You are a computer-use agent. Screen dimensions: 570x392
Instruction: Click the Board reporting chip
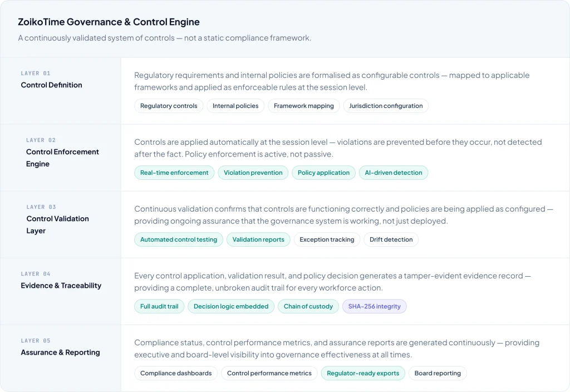[438, 373]
